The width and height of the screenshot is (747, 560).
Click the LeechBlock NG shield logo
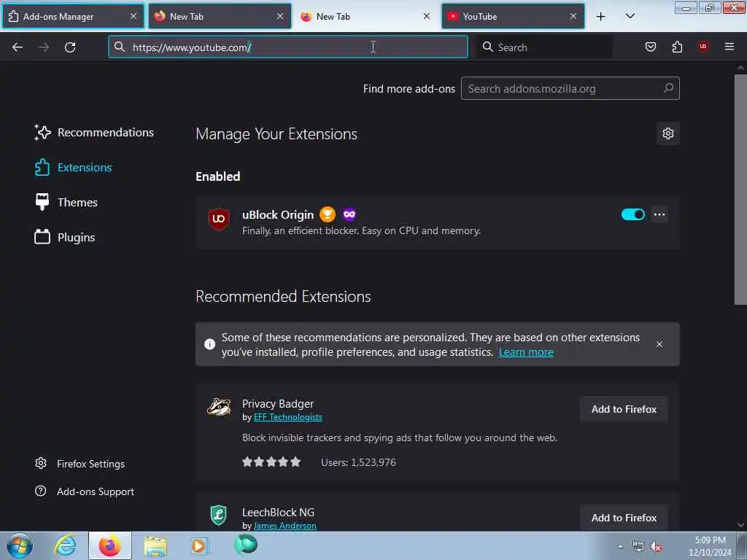219,515
